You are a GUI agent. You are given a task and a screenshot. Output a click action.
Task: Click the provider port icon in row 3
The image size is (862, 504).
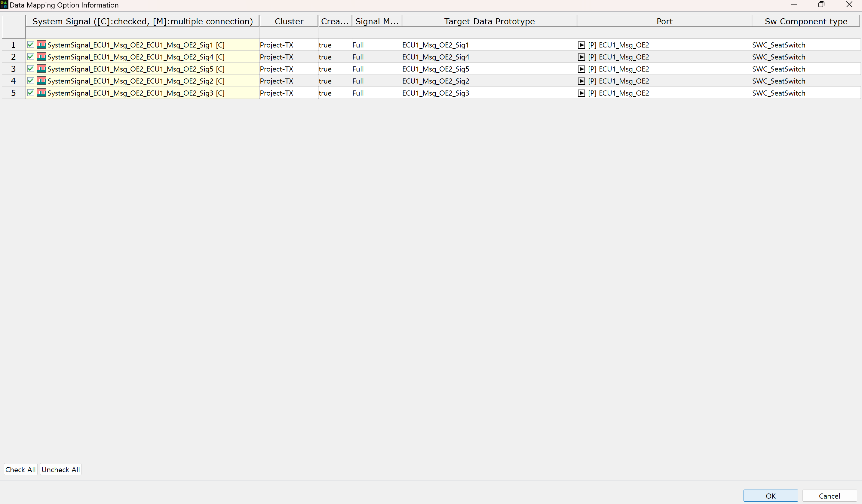[581, 69]
